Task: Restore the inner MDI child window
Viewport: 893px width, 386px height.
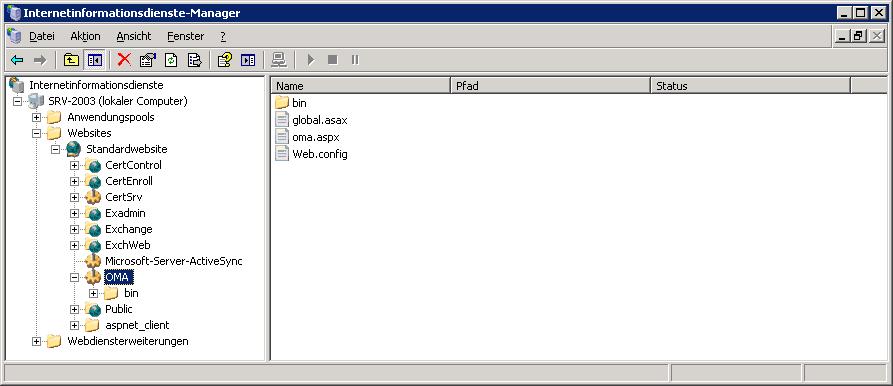Action: click(x=859, y=36)
